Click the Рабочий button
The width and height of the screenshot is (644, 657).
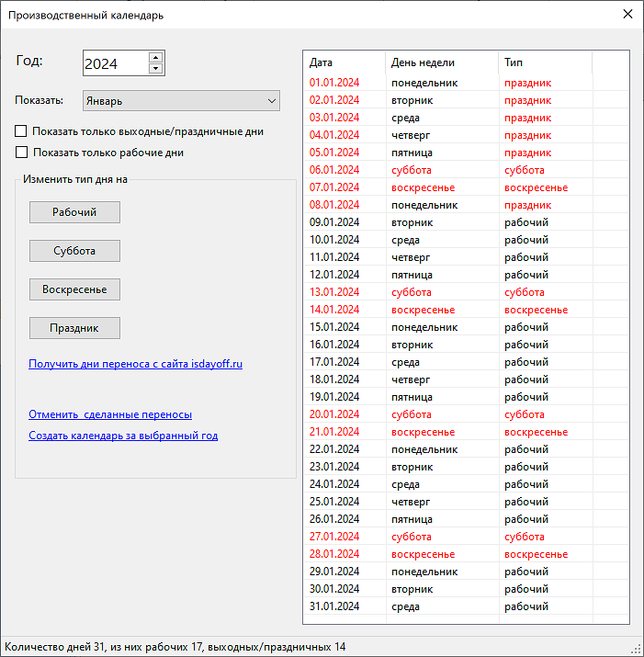[74, 212]
